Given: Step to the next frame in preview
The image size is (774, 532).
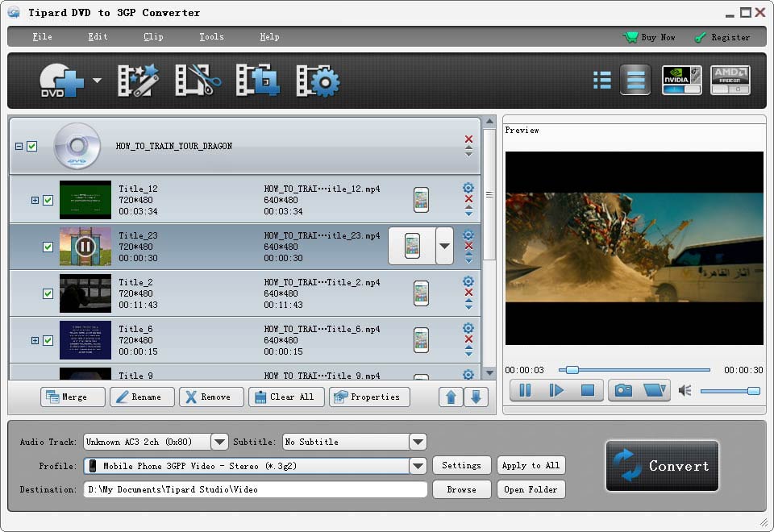Looking at the screenshot, I should click(x=556, y=390).
